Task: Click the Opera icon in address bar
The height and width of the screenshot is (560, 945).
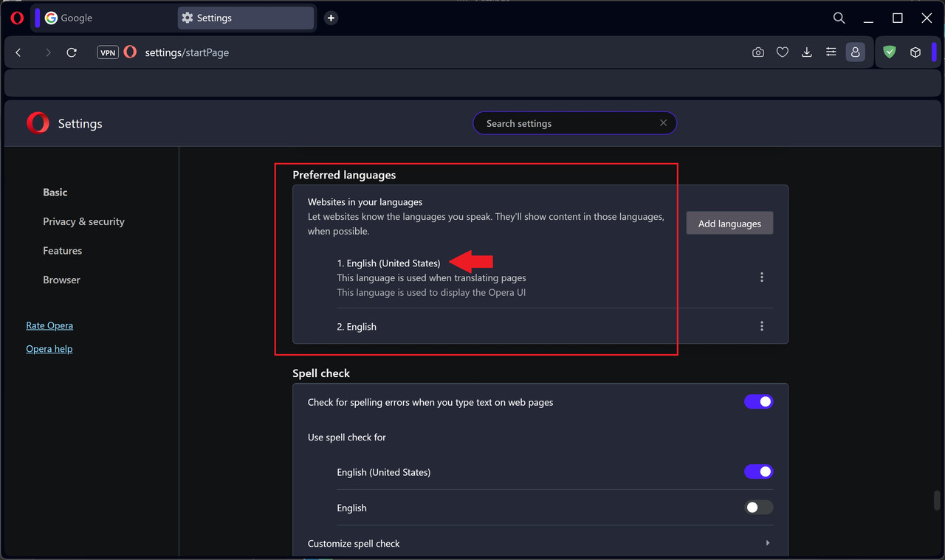Action: [x=130, y=52]
